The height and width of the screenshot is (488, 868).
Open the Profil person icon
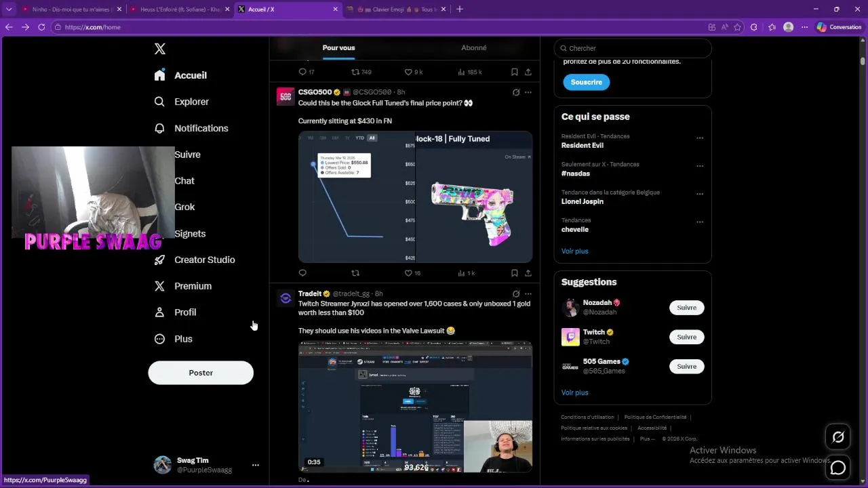tap(159, 312)
